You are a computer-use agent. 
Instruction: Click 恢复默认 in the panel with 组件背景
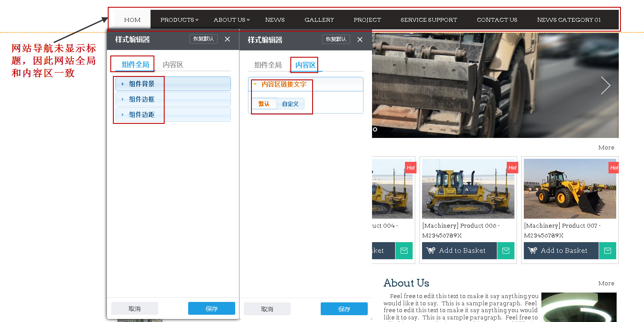coord(204,39)
